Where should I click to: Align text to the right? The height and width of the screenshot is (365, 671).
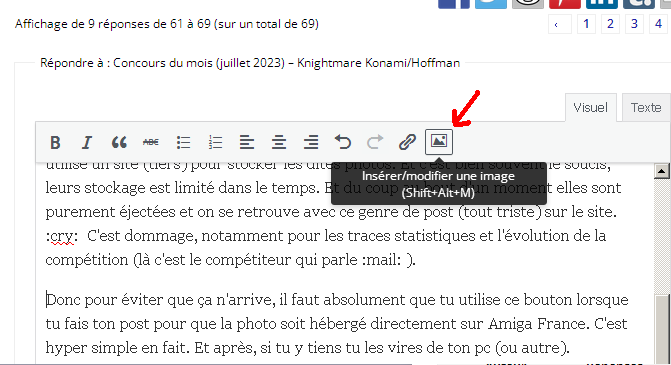[x=311, y=142]
